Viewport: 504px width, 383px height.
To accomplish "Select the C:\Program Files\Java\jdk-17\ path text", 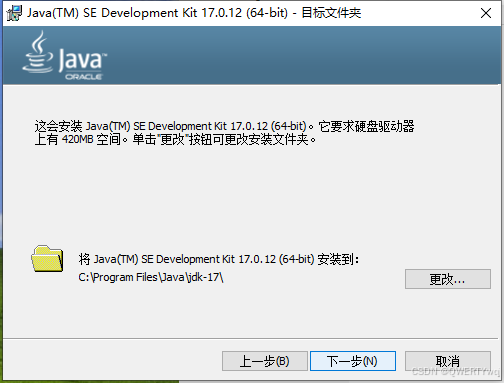I will (151, 277).
